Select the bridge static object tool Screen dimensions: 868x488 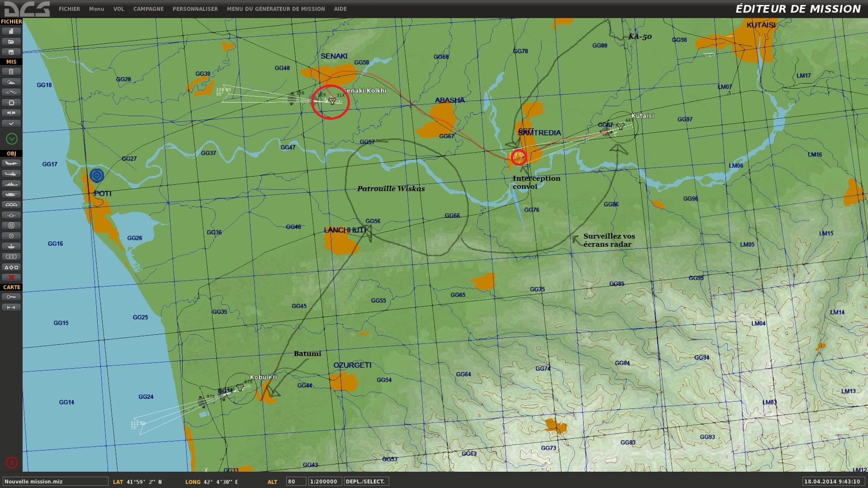(x=11, y=205)
